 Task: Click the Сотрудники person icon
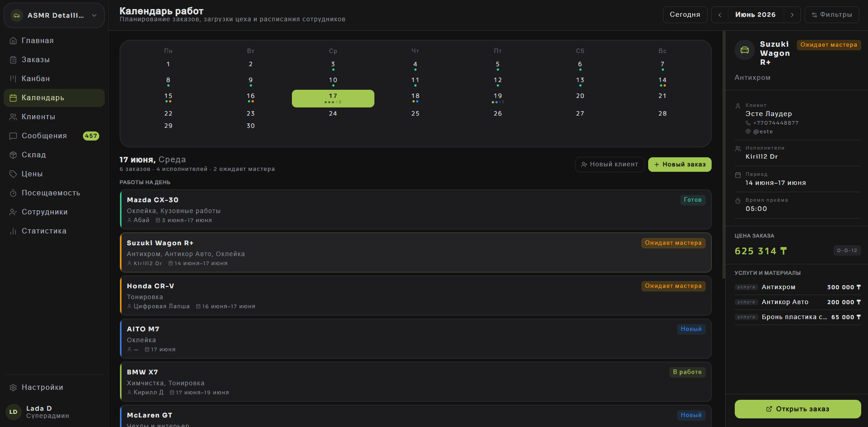(13, 212)
